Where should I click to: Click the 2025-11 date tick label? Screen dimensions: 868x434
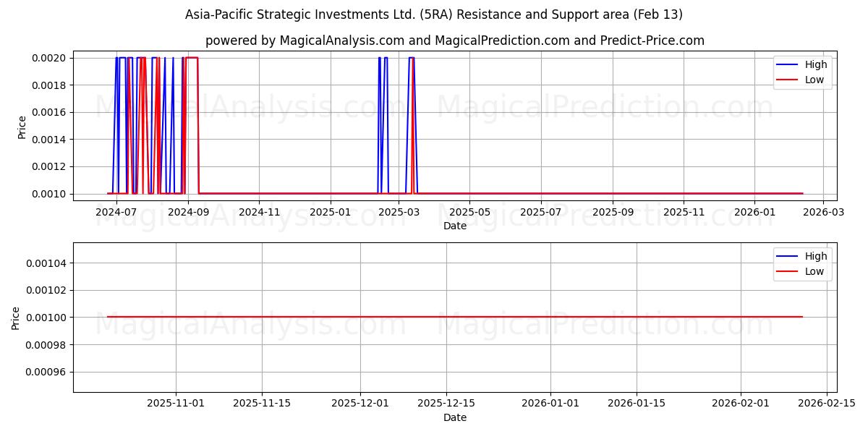(x=684, y=213)
